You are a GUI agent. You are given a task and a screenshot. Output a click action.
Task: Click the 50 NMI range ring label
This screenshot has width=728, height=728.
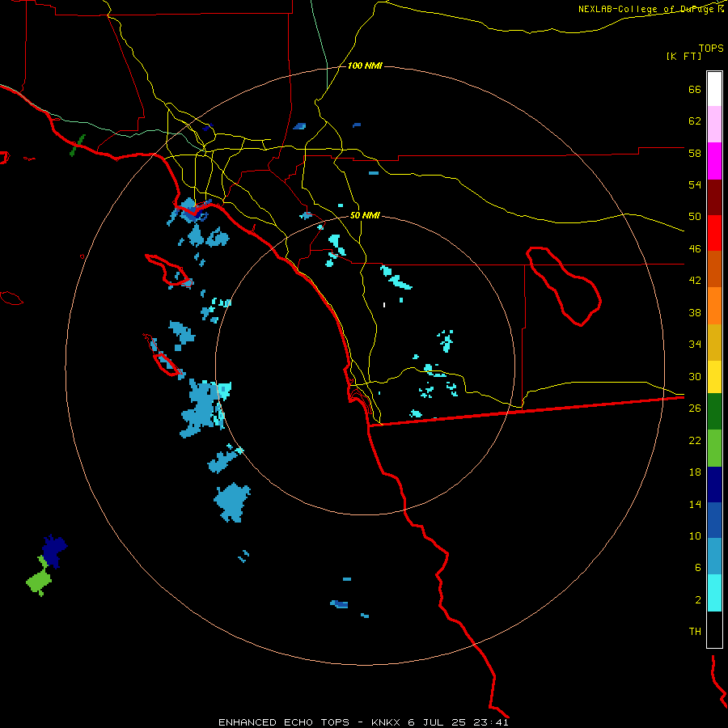(365, 215)
